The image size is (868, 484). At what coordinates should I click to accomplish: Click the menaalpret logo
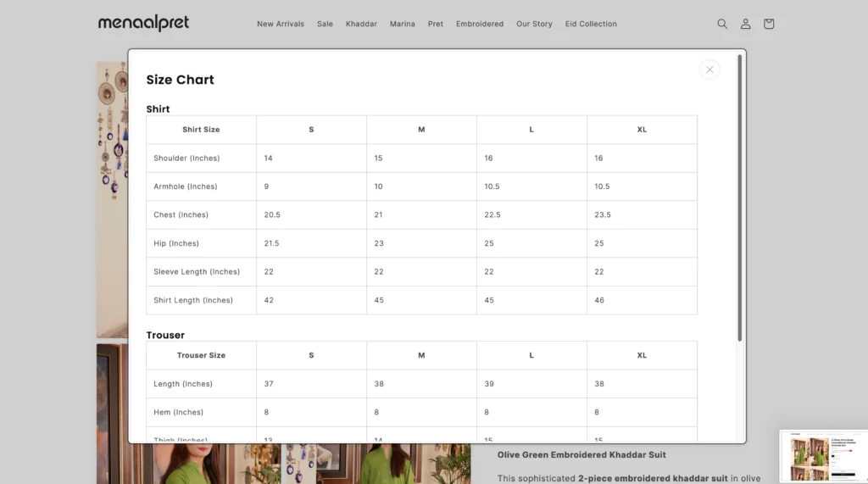click(x=143, y=23)
